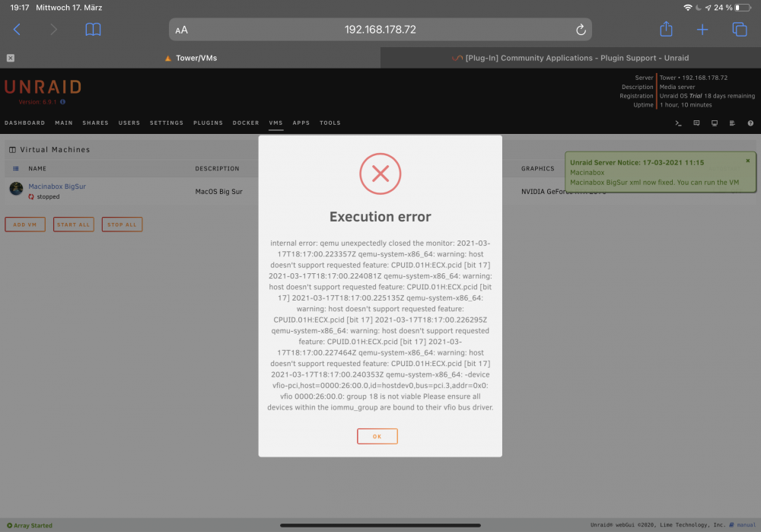Switch to Community Applications Plugin Support tab

click(x=570, y=58)
